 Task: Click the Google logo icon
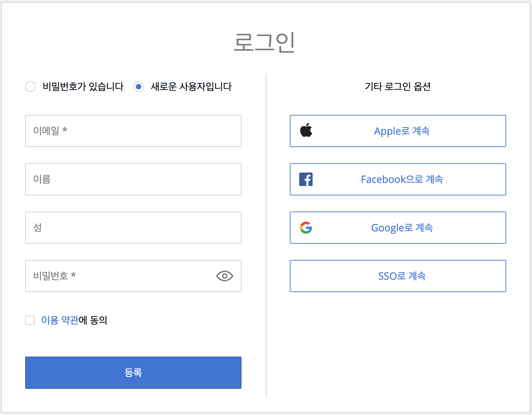[306, 228]
